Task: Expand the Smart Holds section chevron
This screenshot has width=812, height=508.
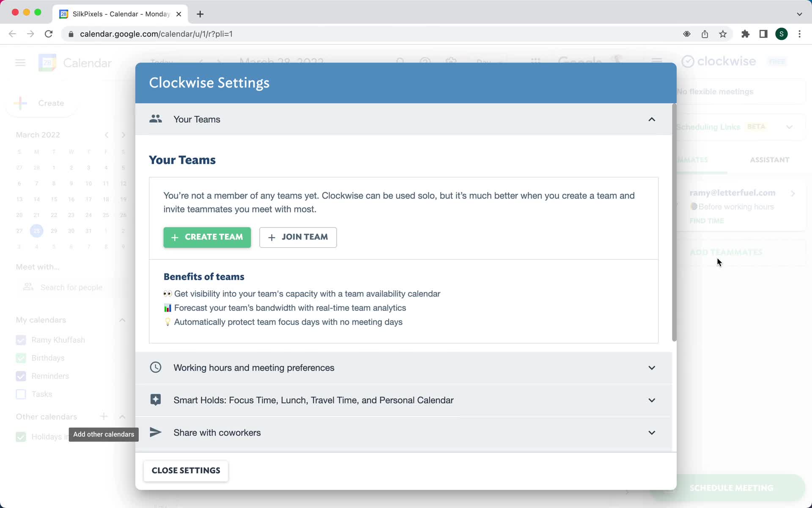Action: [x=652, y=400]
